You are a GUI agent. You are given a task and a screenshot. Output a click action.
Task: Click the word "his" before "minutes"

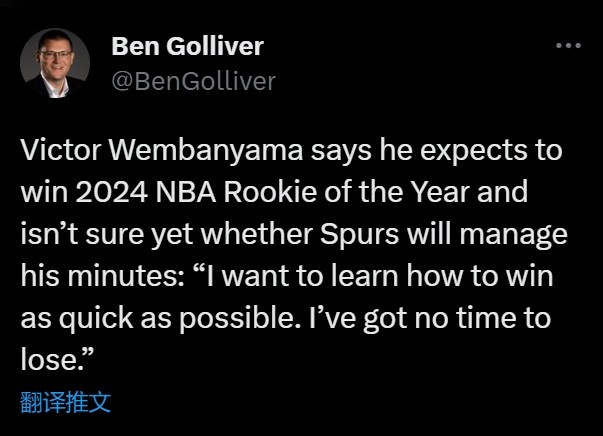pos(38,281)
